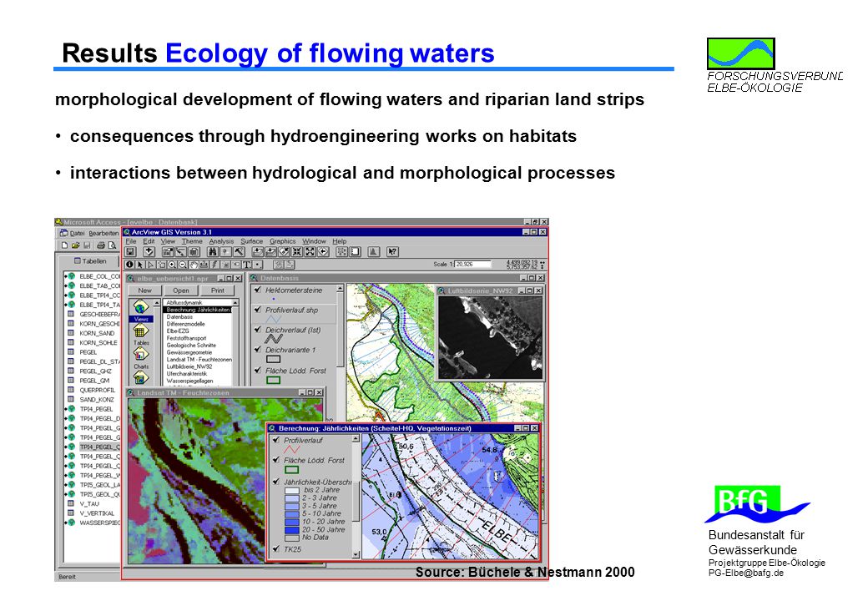868x601 pixels.
Task: Click the Scale input field showing 20,926
Action: [x=472, y=264]
